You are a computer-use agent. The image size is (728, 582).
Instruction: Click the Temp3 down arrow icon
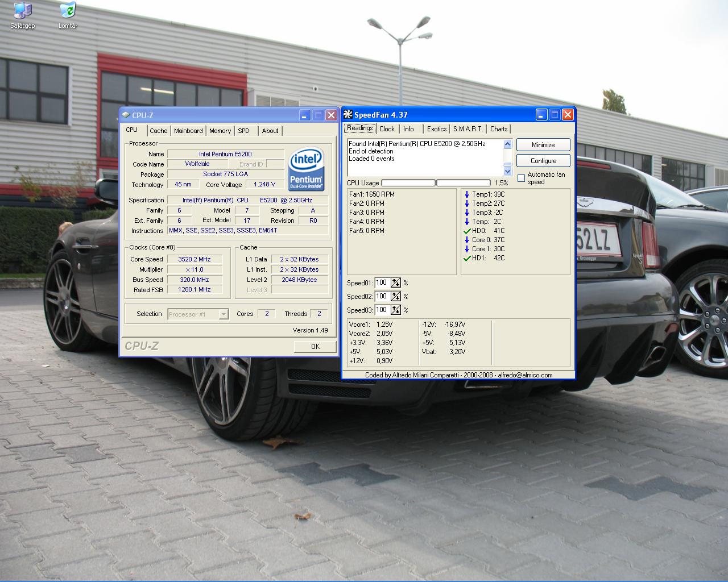(467, 213)
